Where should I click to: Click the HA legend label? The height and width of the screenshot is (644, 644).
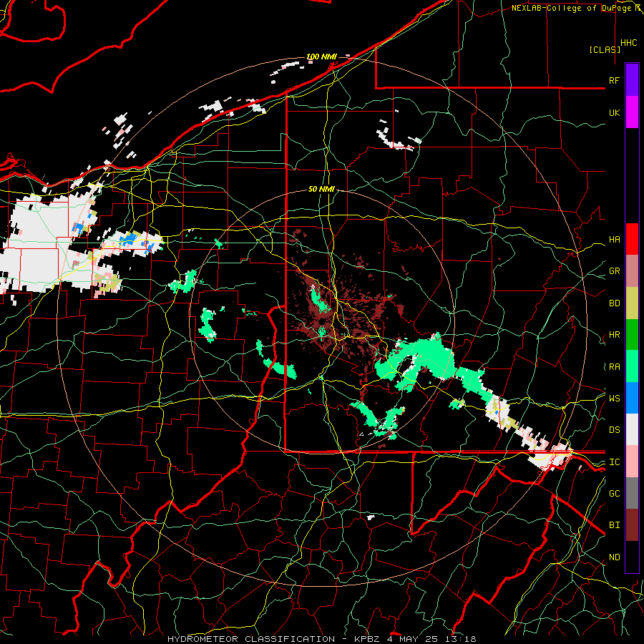point(614,240)
